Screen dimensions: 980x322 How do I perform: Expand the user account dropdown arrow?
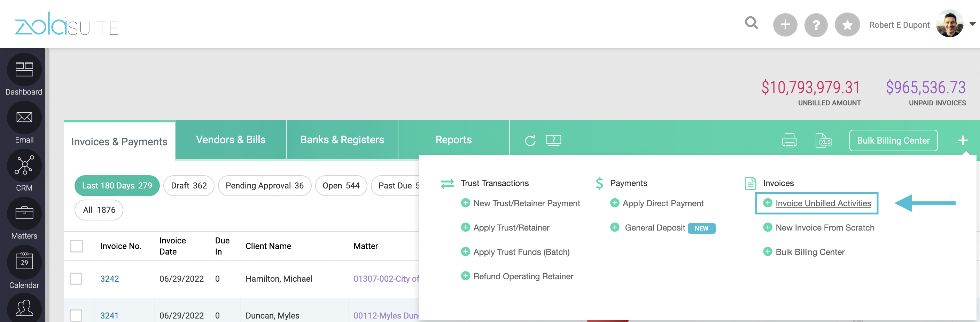click(x=972, y=24)
